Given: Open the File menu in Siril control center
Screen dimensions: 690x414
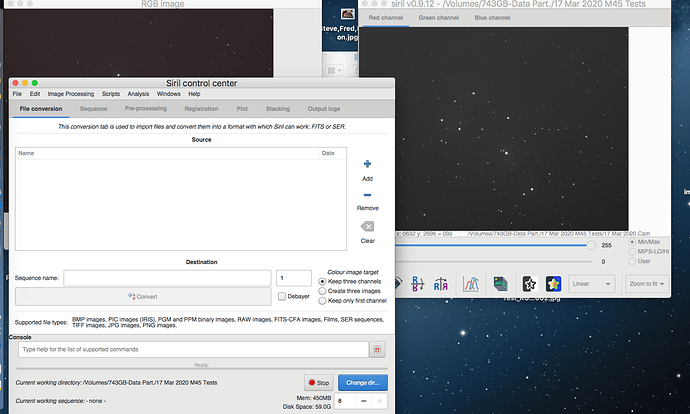Looking at the screenshot, I should coord(17,94).
